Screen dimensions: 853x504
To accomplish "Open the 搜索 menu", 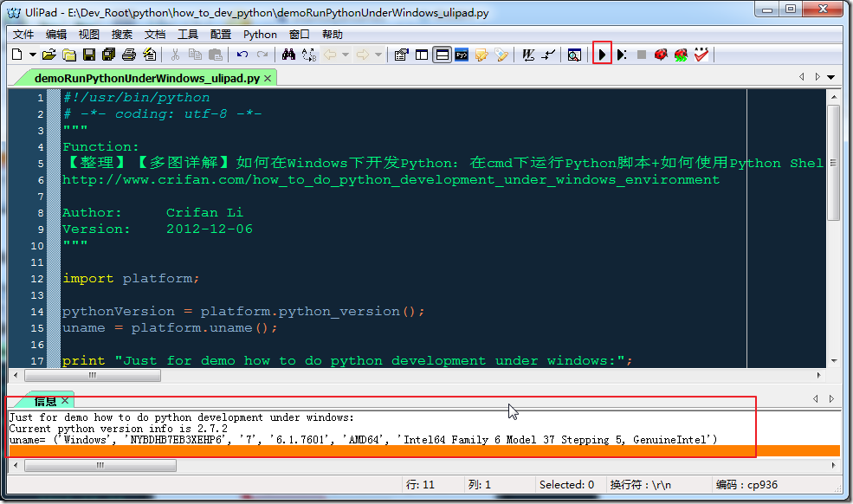I will pos(122,35).
